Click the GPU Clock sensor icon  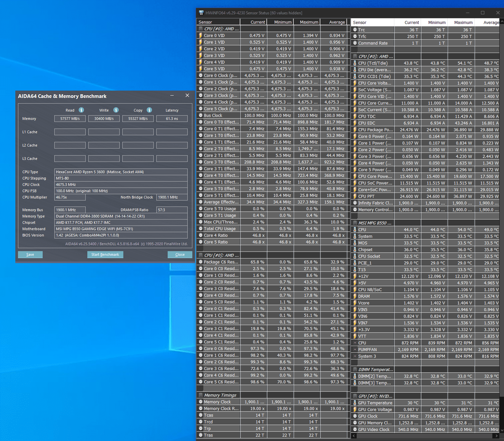point(355,416)
